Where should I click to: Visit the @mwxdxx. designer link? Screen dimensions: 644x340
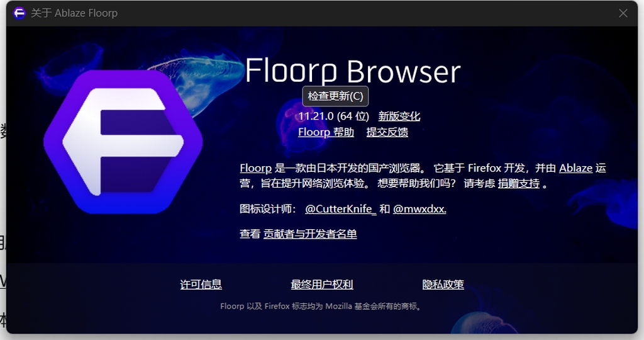pos(419,209)
